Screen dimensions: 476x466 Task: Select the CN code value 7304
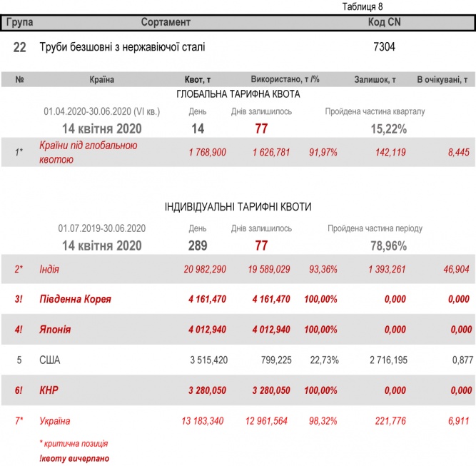pyautogui.click(x=384, y=48)
